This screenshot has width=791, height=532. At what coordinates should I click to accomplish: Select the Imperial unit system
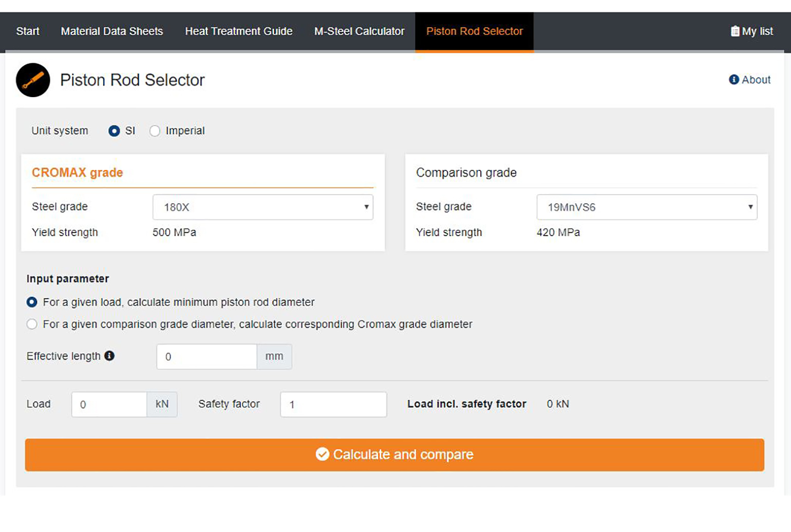tap(155, 131)
